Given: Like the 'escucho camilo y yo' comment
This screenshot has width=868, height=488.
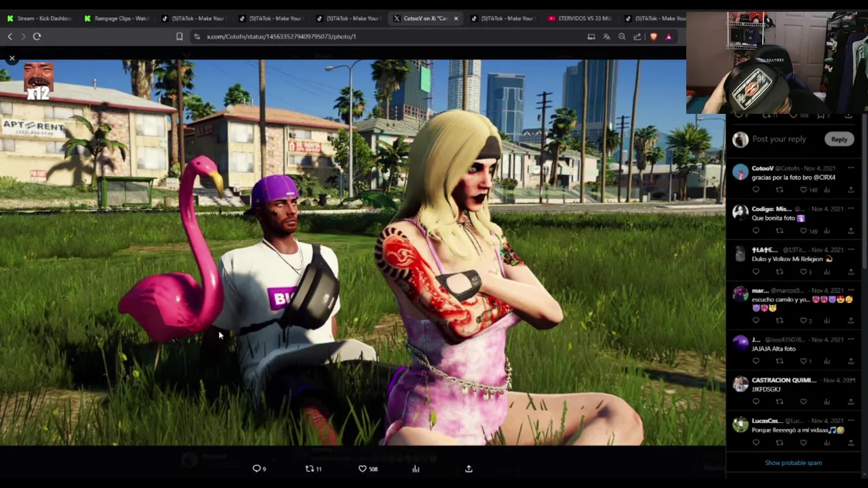Looking at the screenshot, I should click(803, 320).
